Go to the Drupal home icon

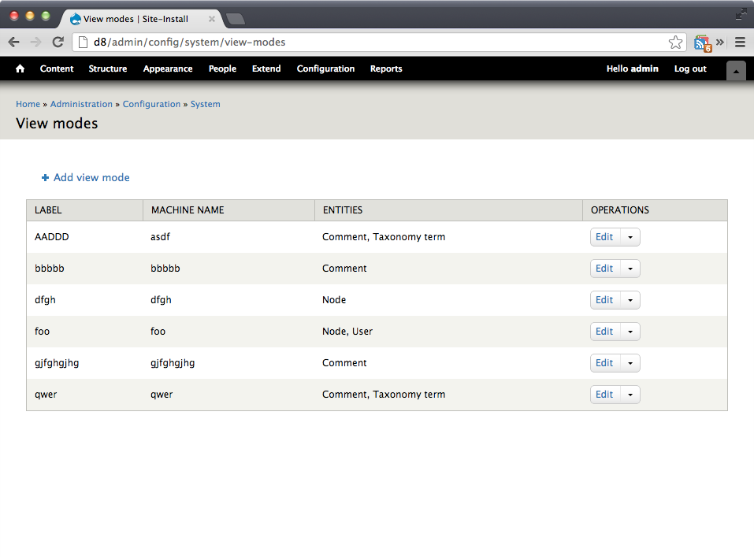[20, 69]
